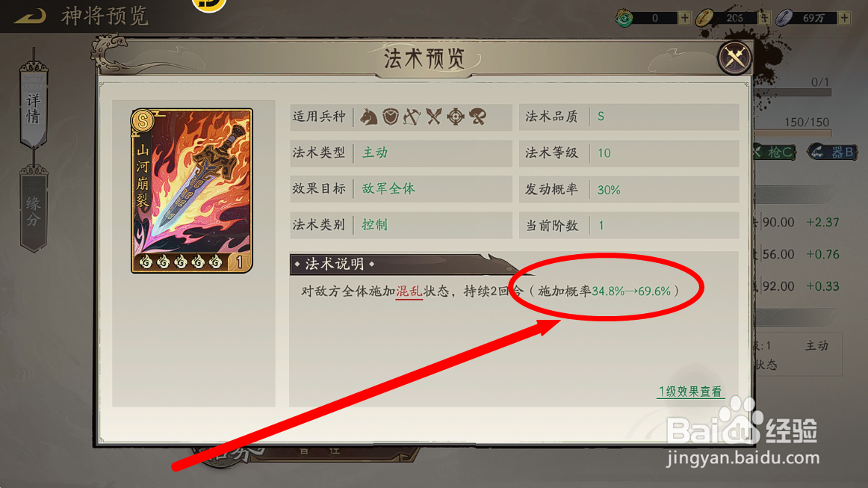This screenshot has width=868, height=488.
Task: Select the bow archer troop icon
Action: tap(412, 117)
